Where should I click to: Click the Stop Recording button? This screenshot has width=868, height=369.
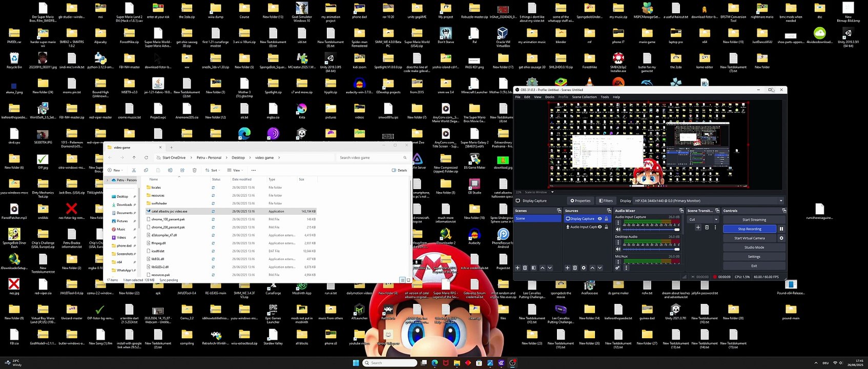tap(750, 229)
